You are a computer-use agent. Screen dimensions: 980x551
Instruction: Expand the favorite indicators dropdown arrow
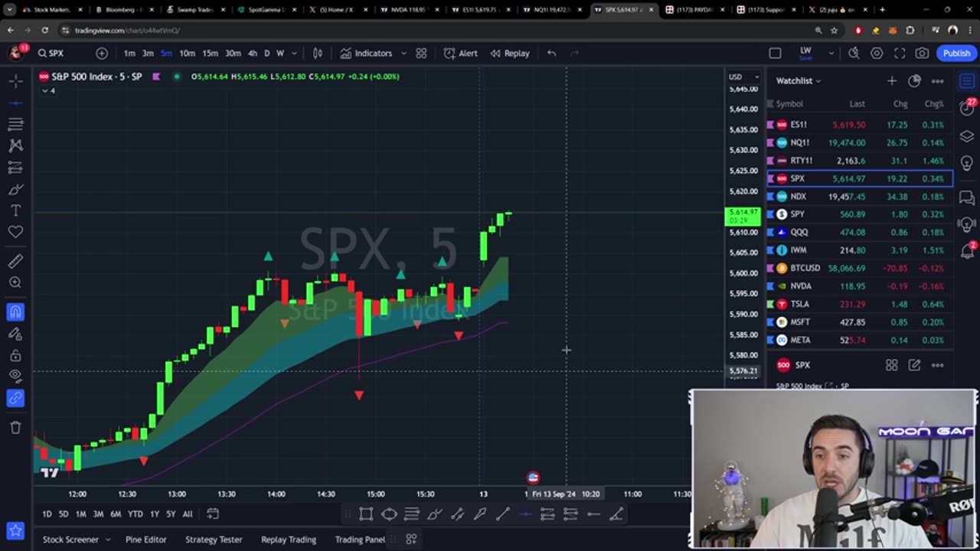403,53
